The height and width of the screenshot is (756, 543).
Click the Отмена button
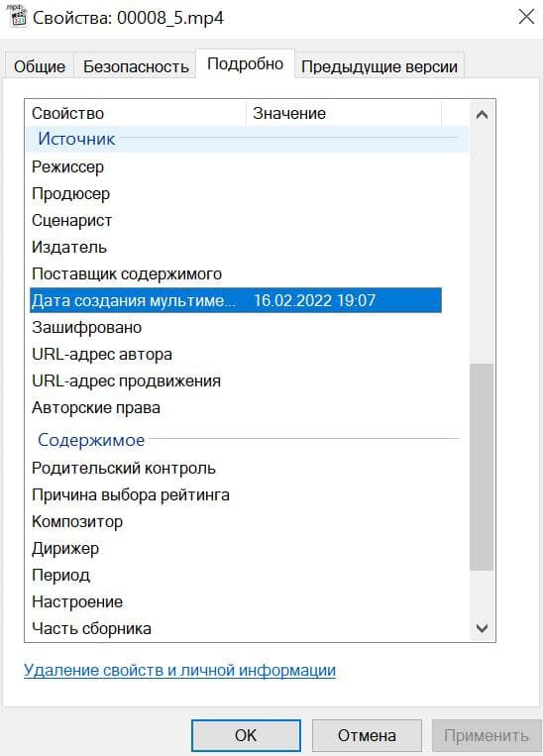(367, 736)
